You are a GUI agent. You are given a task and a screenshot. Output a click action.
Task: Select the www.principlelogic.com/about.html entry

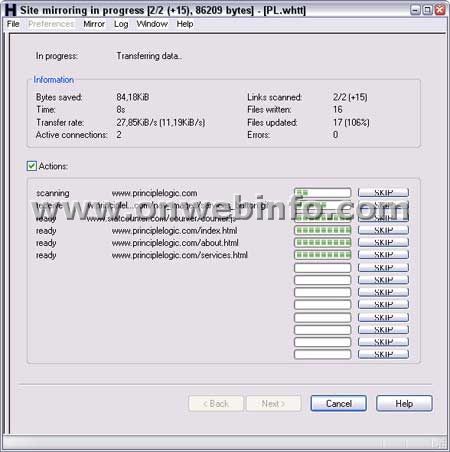click(175, 243)
